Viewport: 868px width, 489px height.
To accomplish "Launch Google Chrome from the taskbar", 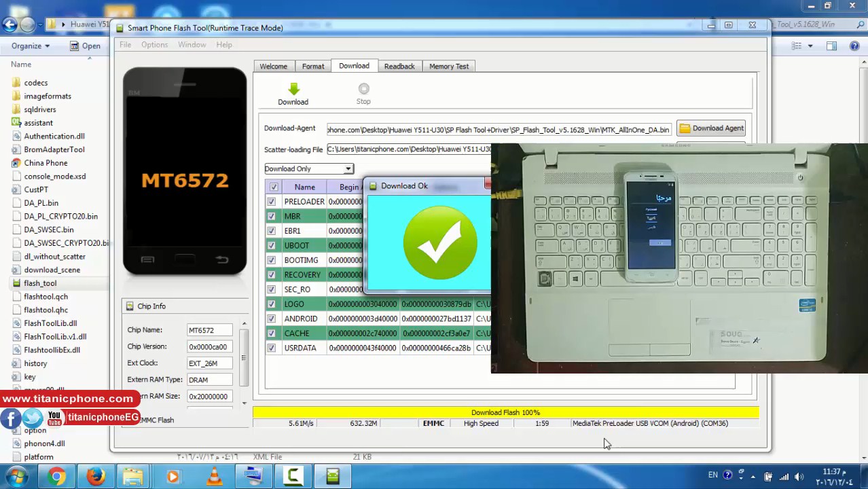I will [x=57, y=476].
